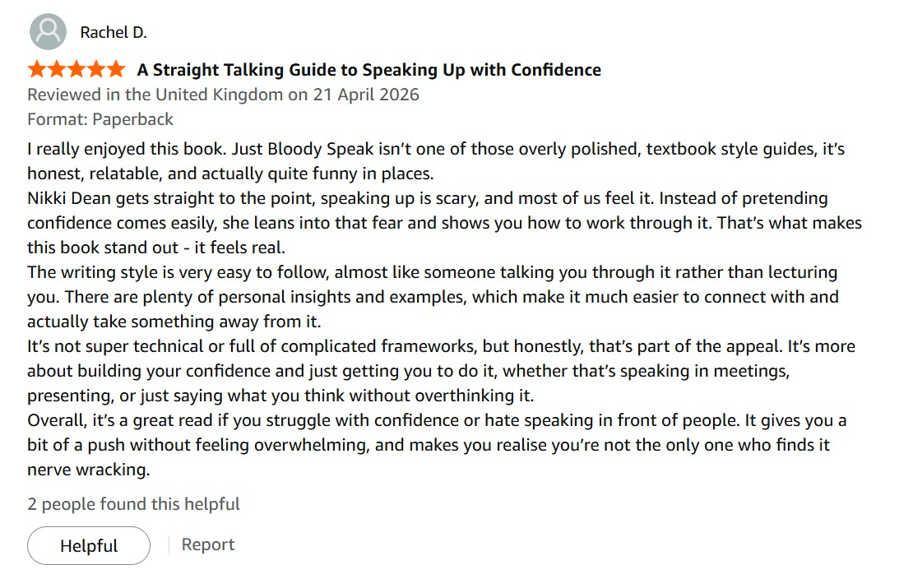Viewport: 913px width, 588px height.
Task: Click the words 'nerve wracking' ending the review
Action: tap(87, 470)
